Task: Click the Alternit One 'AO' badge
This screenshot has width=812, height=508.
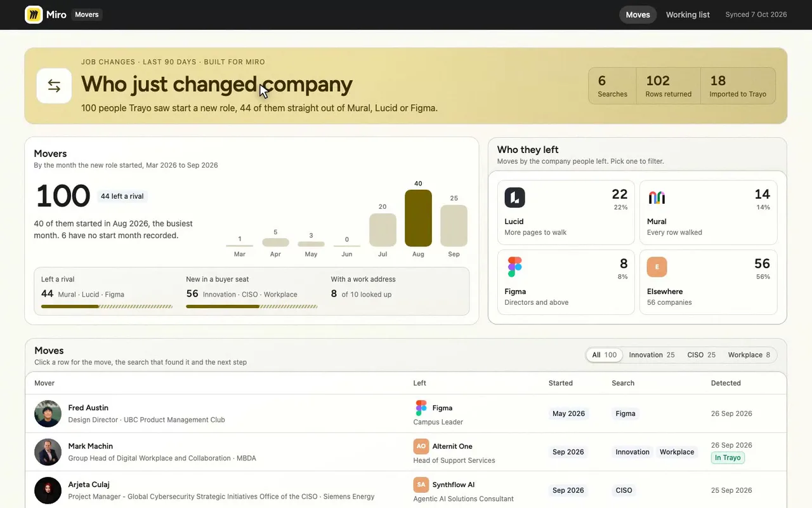Action: pyautogui.click(x=421, y=446)
